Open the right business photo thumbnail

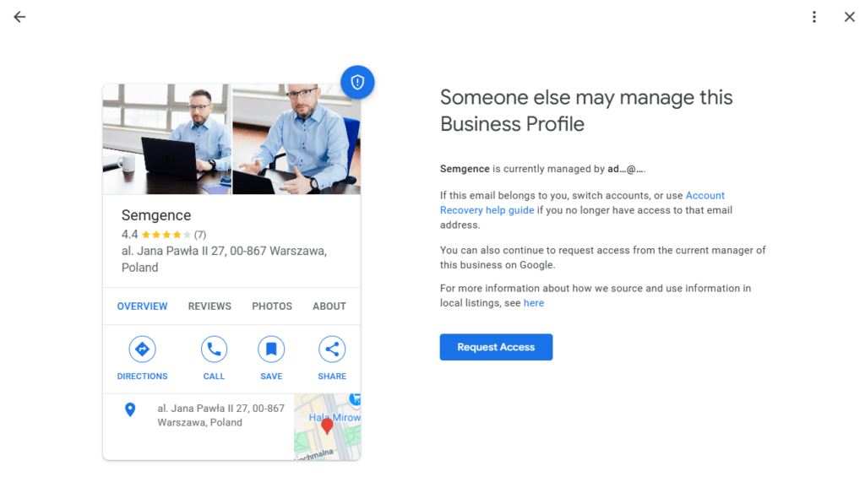[x=296, y=139]
